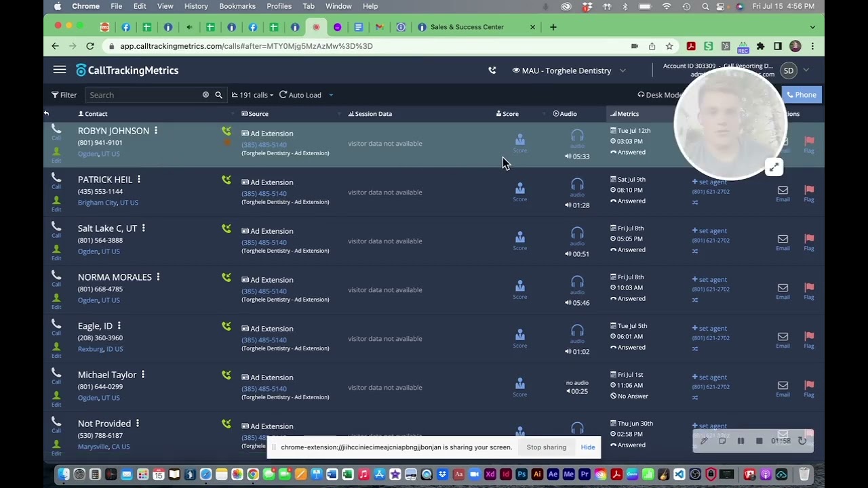Call PATRICK HEIL with the phone icon
This screenshot has height=488, width=868.
point(56,180)
